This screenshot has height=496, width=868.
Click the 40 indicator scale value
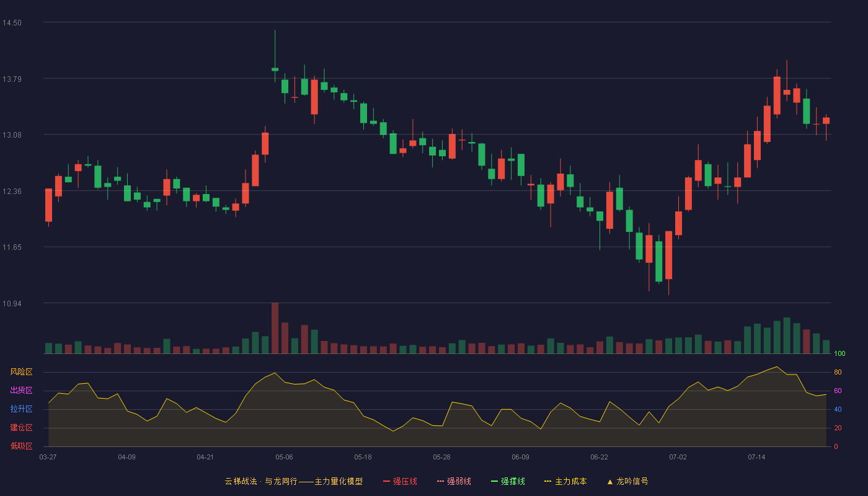point(838,409)
